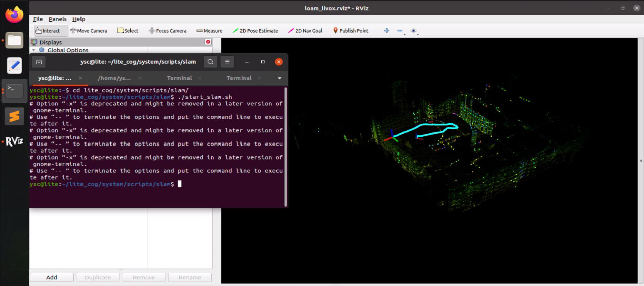
Task: Click the Remove button
Action: point(144,277)
